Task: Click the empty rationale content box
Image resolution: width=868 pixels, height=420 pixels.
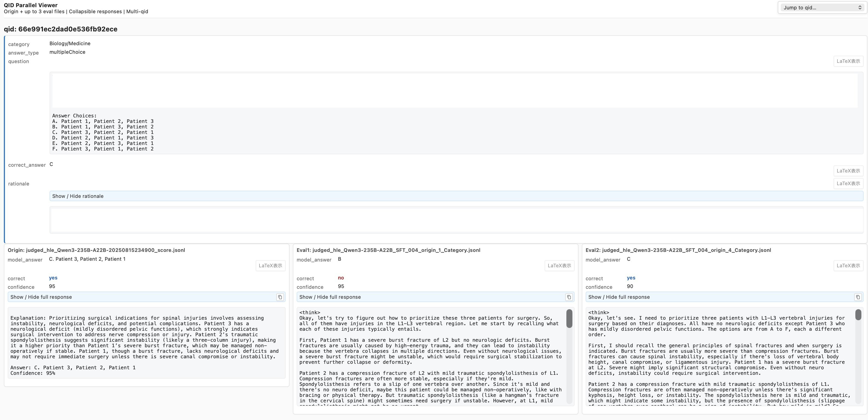Action: pos(456,220)
